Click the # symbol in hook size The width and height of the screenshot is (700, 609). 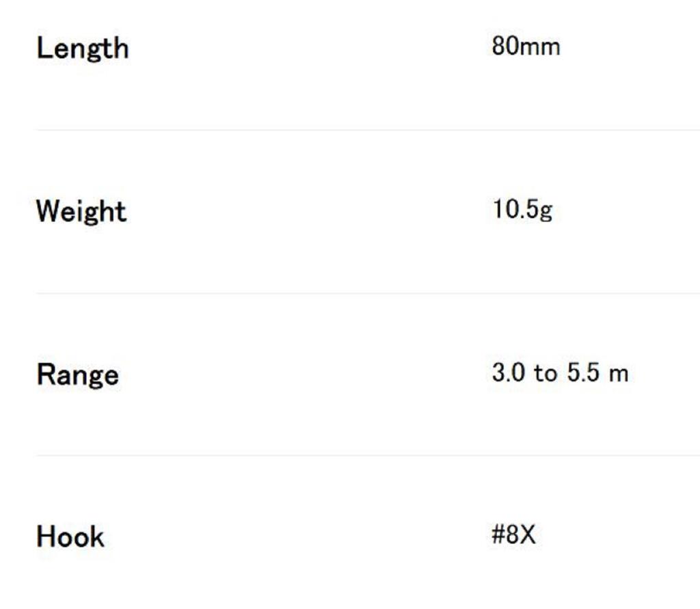pyautogui.click(x=497, y=535)
